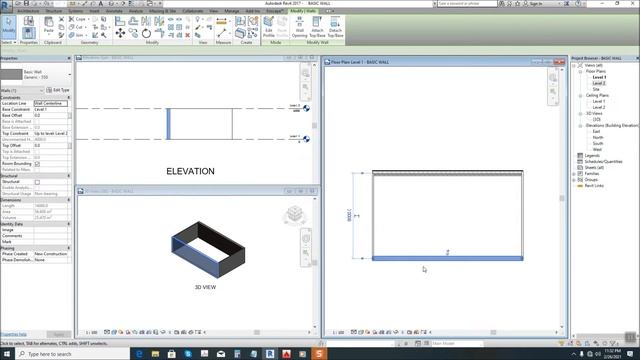Screen dimensions: 640x360
Task: Open the Revit app from Windows taskbar
Action: tap(270, 354)
